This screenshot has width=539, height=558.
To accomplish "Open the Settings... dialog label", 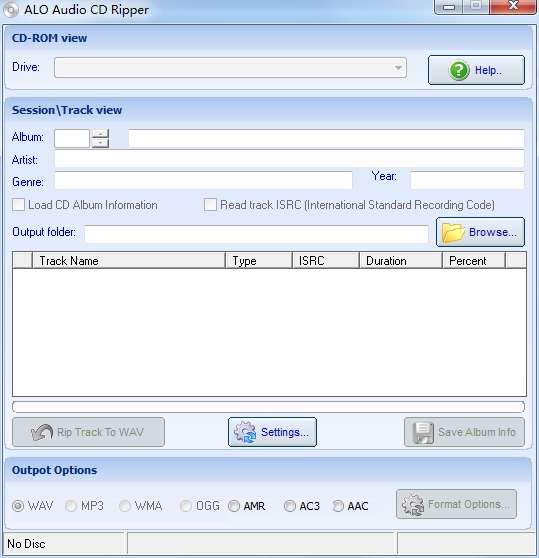I will (x=285, y=432).
